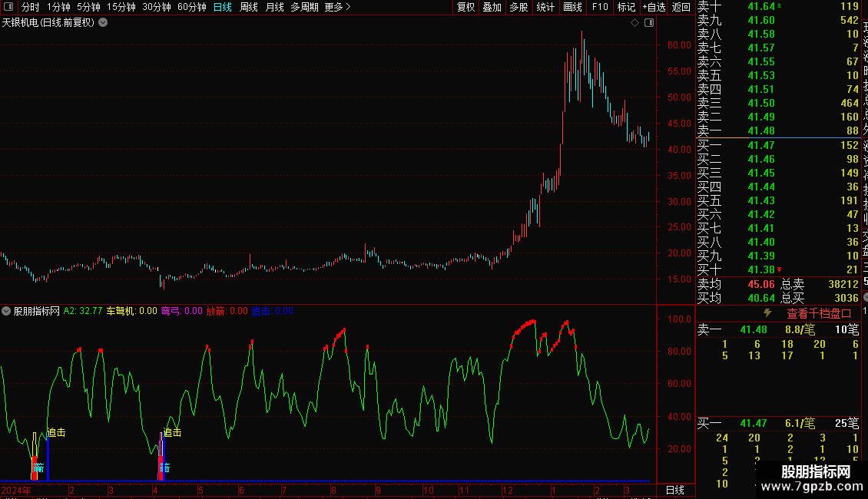Viewport: 868px width, 499px height.
Task: Select the 60分钟 period tab
Action: point(191,7)
